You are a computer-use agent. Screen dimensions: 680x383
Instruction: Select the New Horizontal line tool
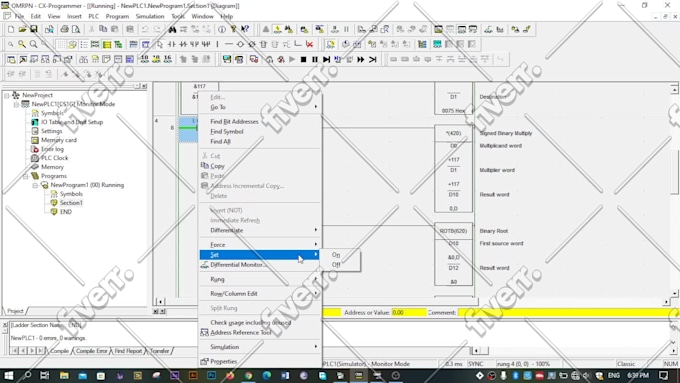229,44
